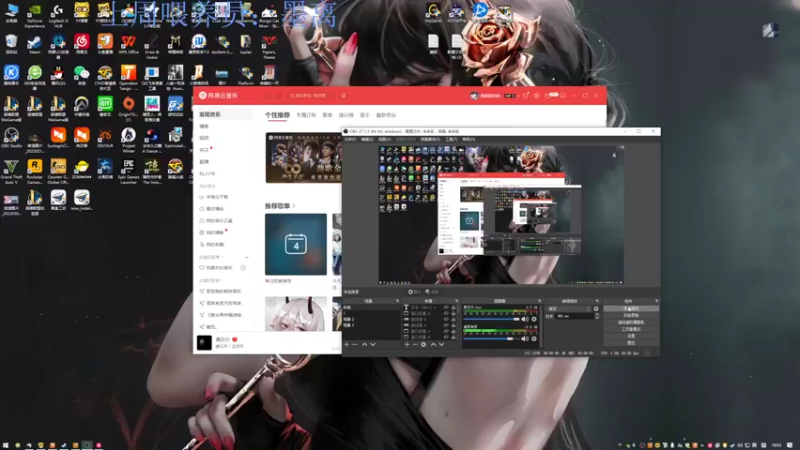The image size is (800, 450).
Task: Open the DEVOUR desktop icon
Action: pyautogui.click(x=105, y=138)
